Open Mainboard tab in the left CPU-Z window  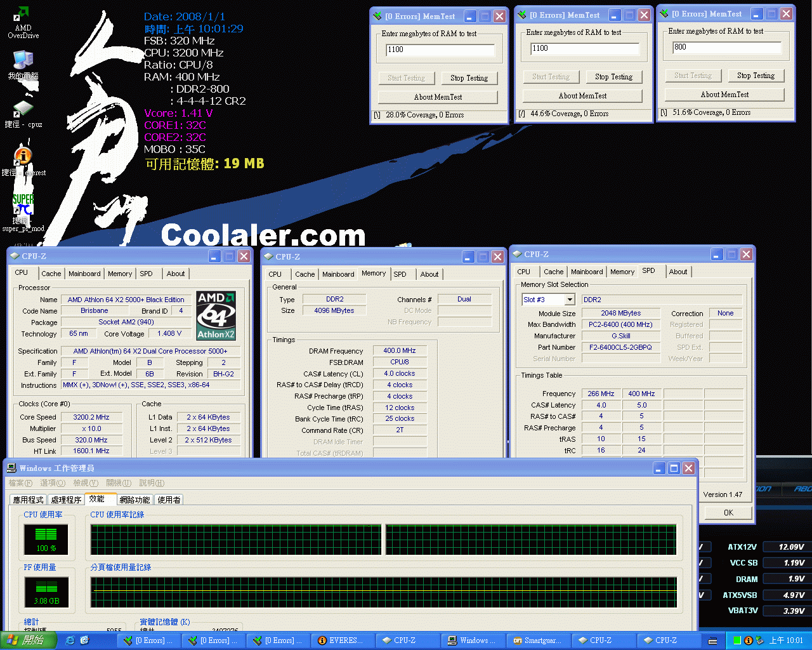tap(84, 274)
